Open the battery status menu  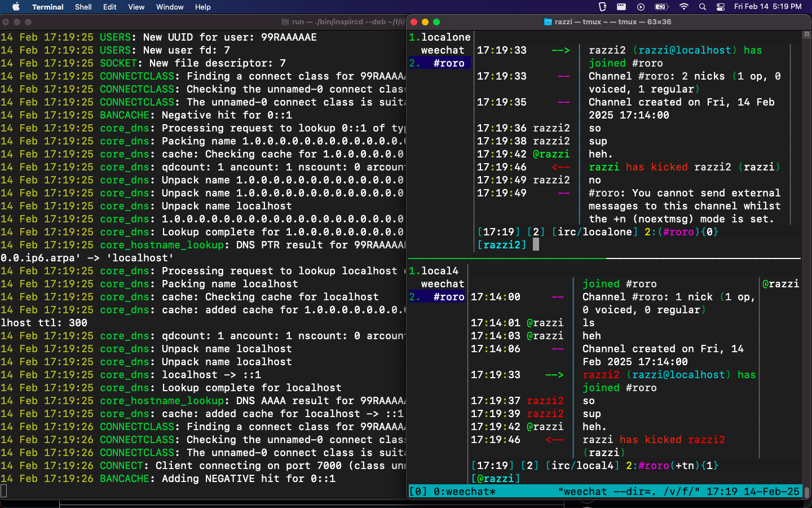click(x=661, y=7)
